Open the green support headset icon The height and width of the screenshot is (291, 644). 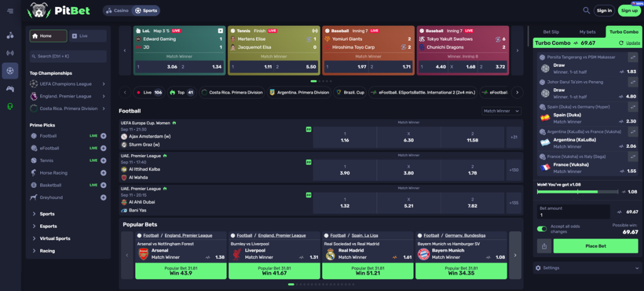(x=10, y=106)
